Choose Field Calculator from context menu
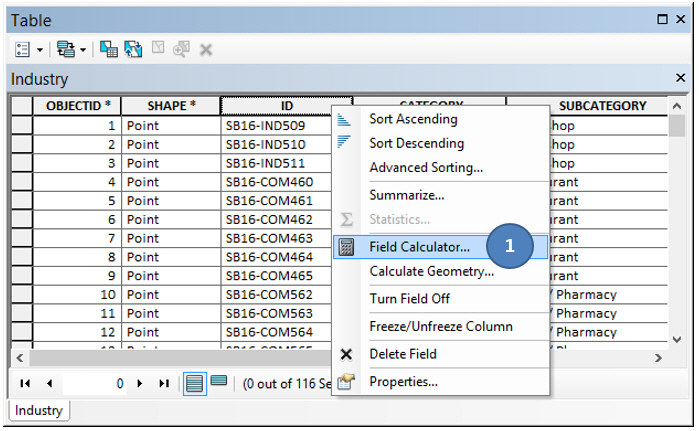 [419, 246]
